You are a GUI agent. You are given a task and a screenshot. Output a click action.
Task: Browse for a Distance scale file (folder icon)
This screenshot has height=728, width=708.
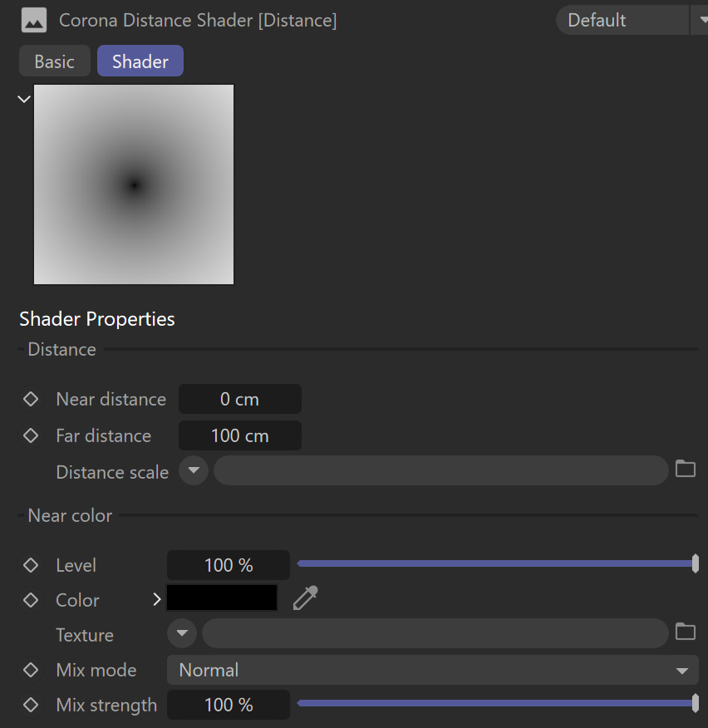(x=686, y=469)
